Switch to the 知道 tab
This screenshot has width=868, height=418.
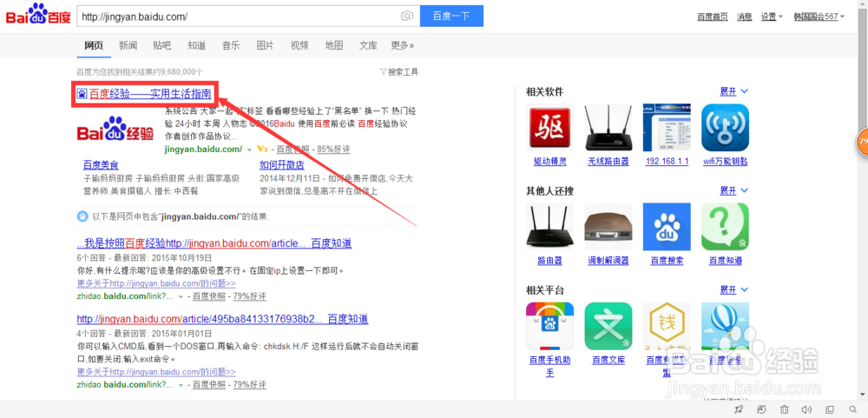[x=196, y=45]
